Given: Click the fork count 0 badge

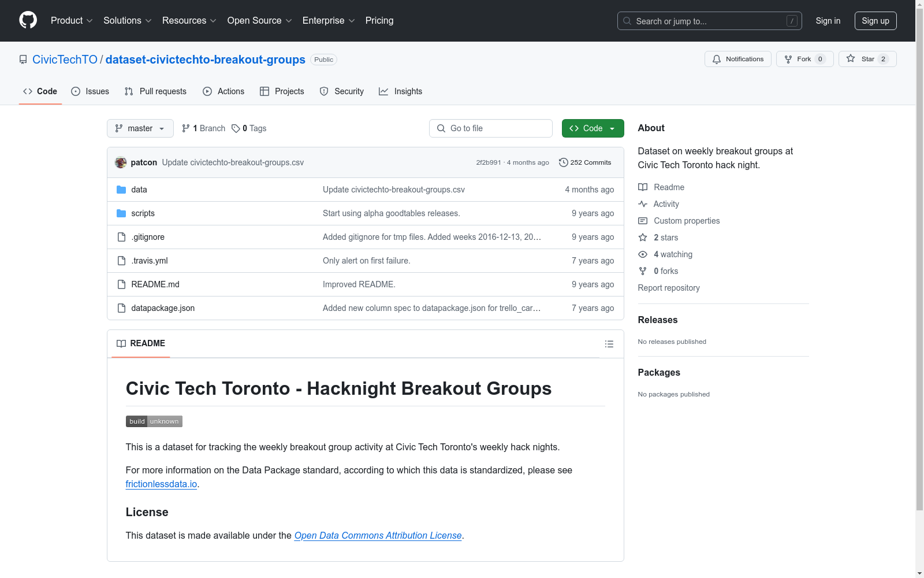Looking at the screenshot, I should pos(820,59).
